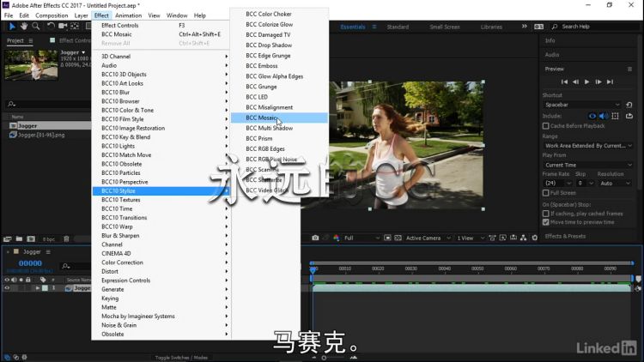Click the transparency grid icon in viewer

[398, 238]
